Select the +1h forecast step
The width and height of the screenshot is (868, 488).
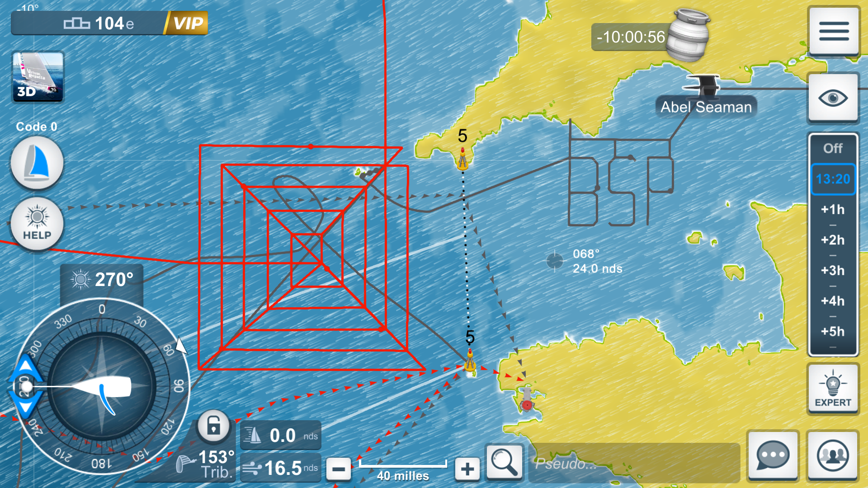(833, 210)
